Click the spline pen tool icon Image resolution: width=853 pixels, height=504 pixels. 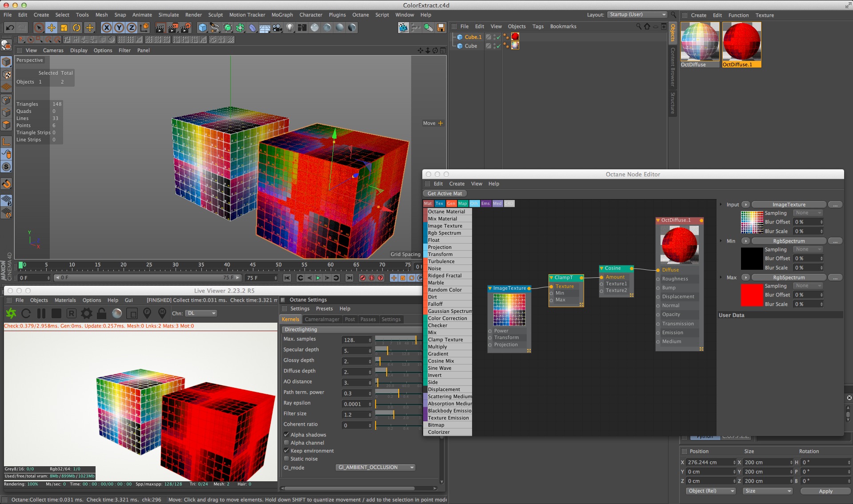click(x=215, y=28)
